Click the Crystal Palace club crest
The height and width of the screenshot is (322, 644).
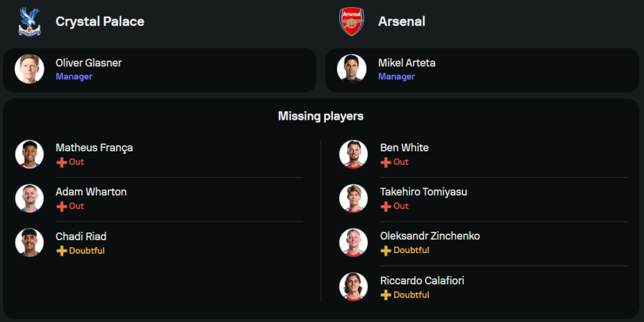click(x=29, y=21)
